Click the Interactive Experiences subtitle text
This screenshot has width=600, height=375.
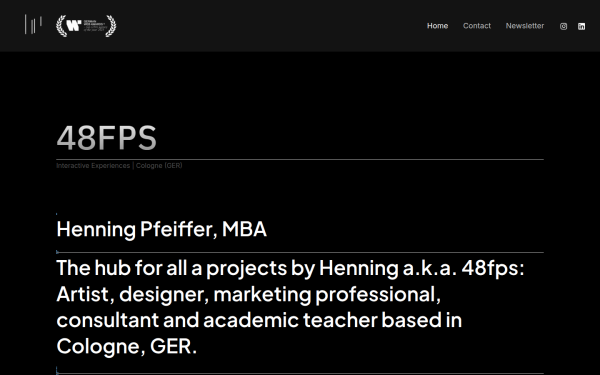pyautogui.click(x=93, y=166)
